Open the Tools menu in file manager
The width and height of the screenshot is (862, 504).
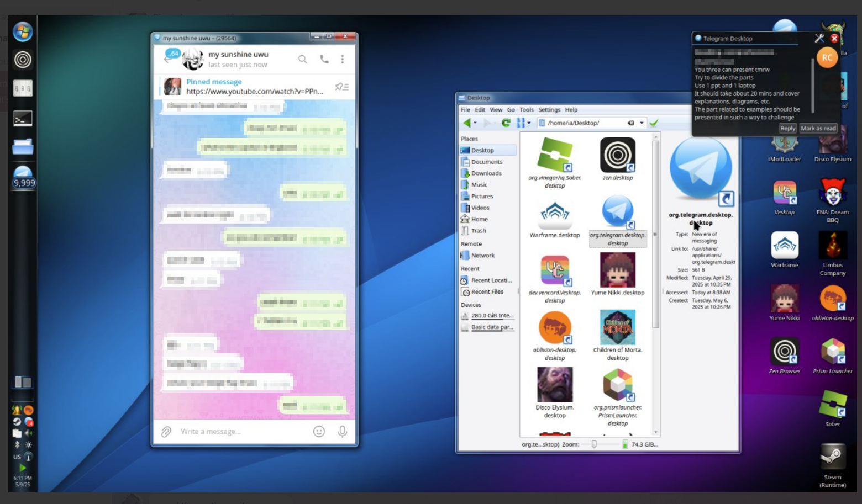pos(527,110)
